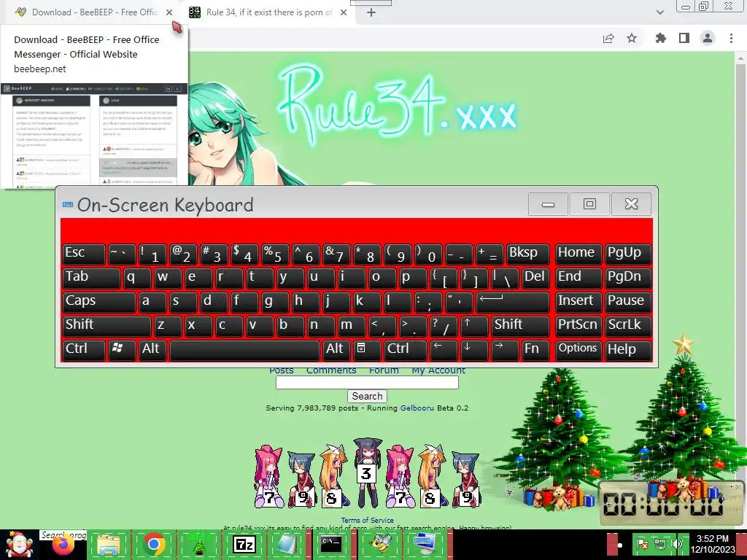This screenshot has width=747, height=560.
Task: Click the right arrow key on keyboard
Action: 505,349
